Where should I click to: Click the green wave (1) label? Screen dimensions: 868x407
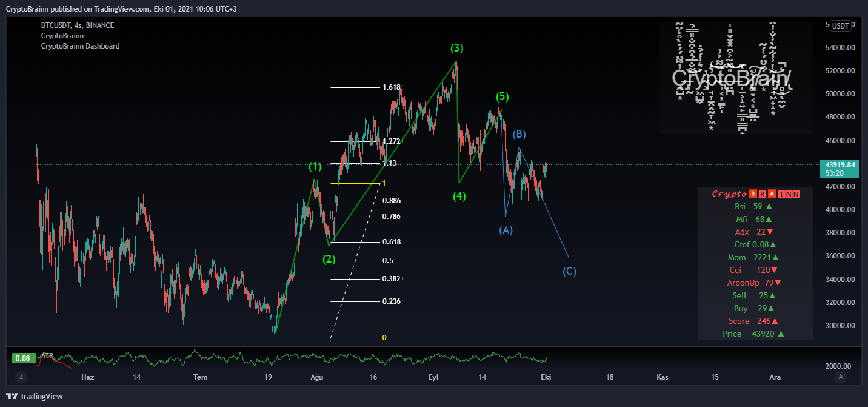click(x=315, y=166)
